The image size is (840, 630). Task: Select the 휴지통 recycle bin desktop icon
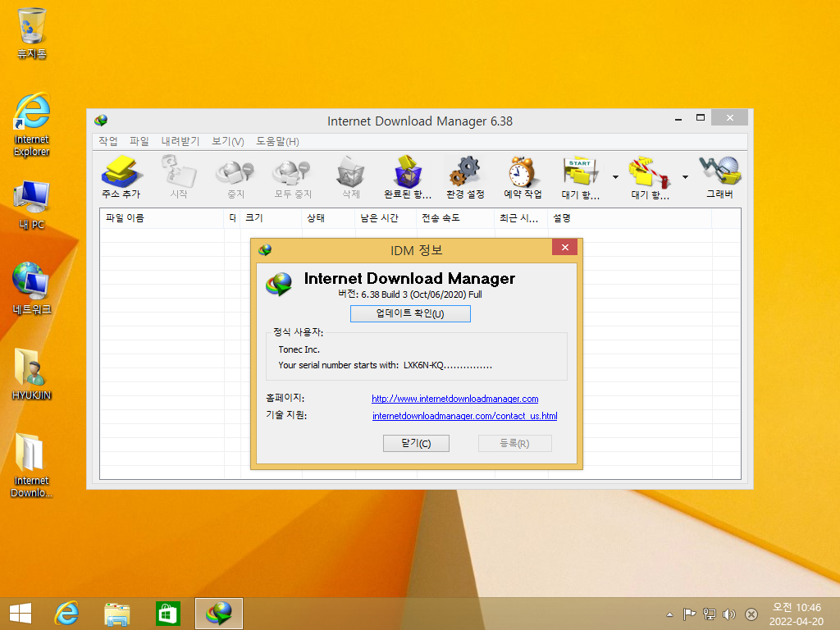[32, 33]
